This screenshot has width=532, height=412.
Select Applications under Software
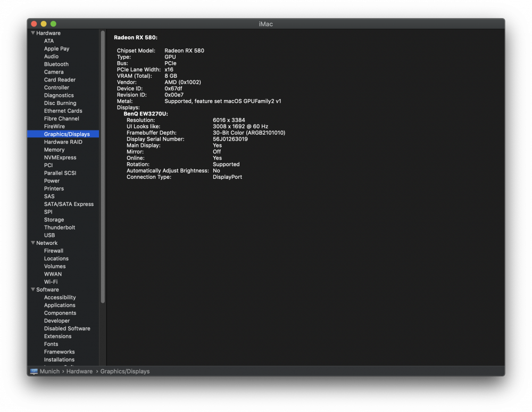click(x=60, y=305)
